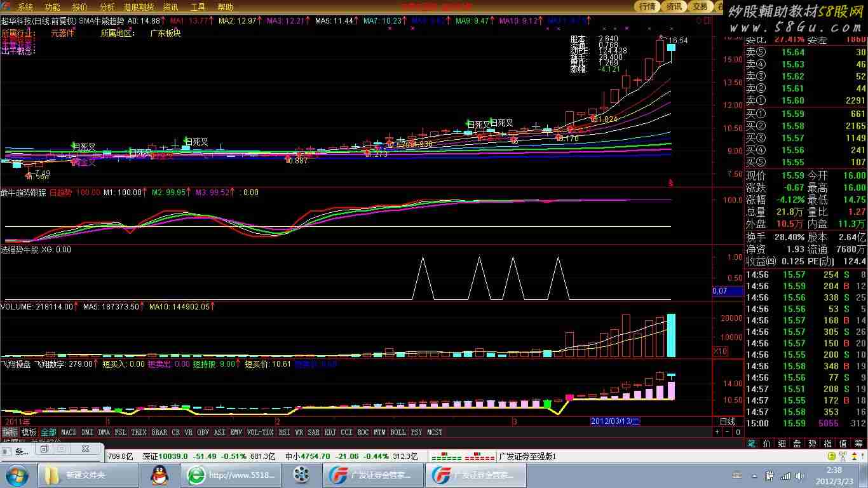Open the 帮助 menu
Viewport: 868px width, 488px height.
click(x=226, y=7)
